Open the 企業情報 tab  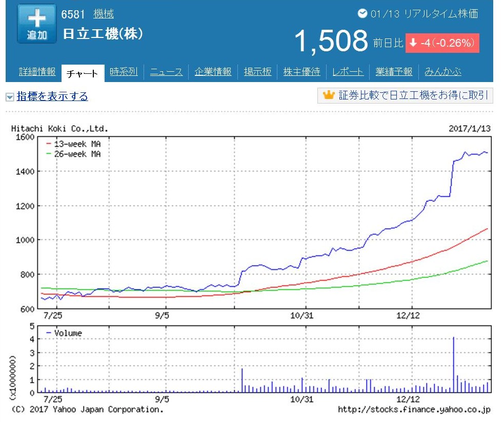tap(213, 72)
